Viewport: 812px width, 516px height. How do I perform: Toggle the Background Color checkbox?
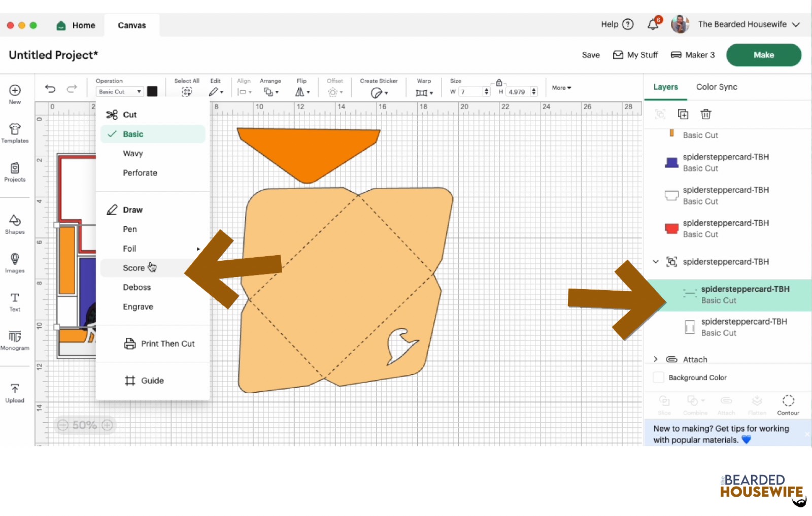tap(658, 377)
